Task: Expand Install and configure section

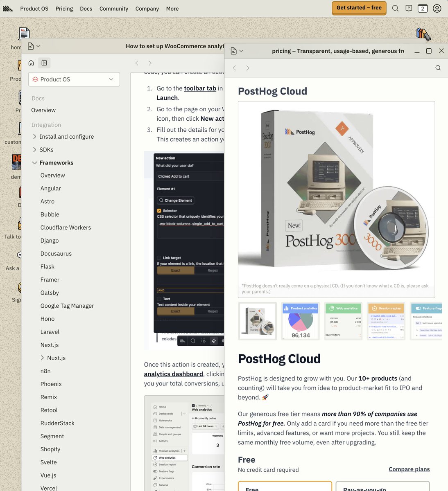Action: (x=66, y=137)
